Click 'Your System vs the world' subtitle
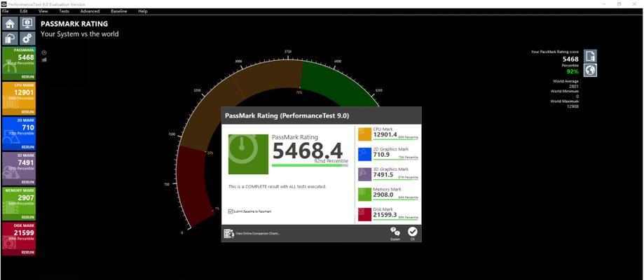 point(80,34)
